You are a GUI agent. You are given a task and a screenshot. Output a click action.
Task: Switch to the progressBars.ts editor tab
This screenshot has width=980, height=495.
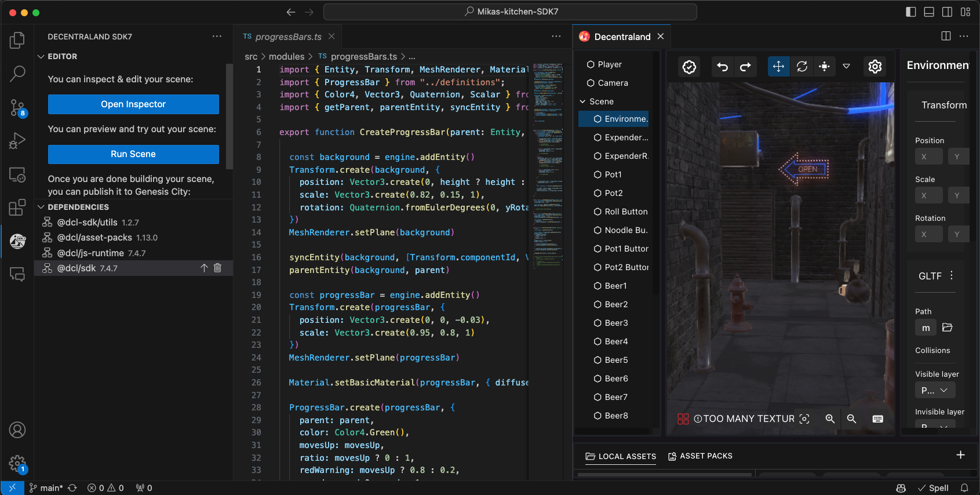tap(288, 37)
